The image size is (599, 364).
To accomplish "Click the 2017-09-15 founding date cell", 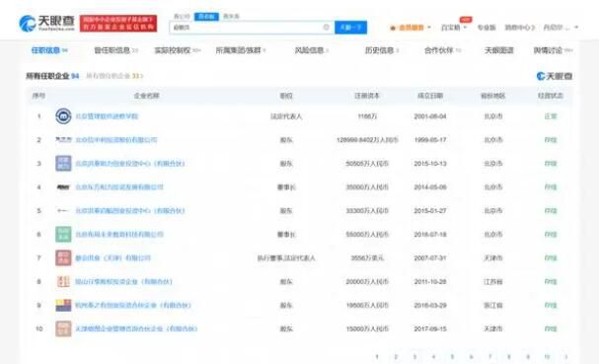I will [x=430, y=328].
